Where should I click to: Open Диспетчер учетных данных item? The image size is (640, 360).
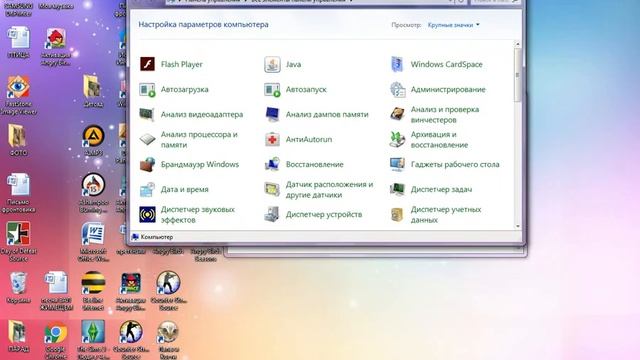436,214
